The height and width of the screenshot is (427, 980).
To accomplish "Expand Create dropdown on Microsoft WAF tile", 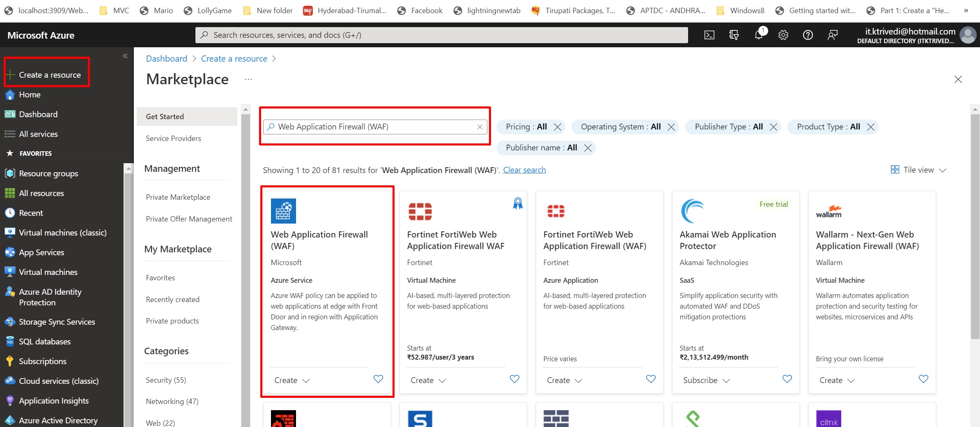I will (292, 381).
